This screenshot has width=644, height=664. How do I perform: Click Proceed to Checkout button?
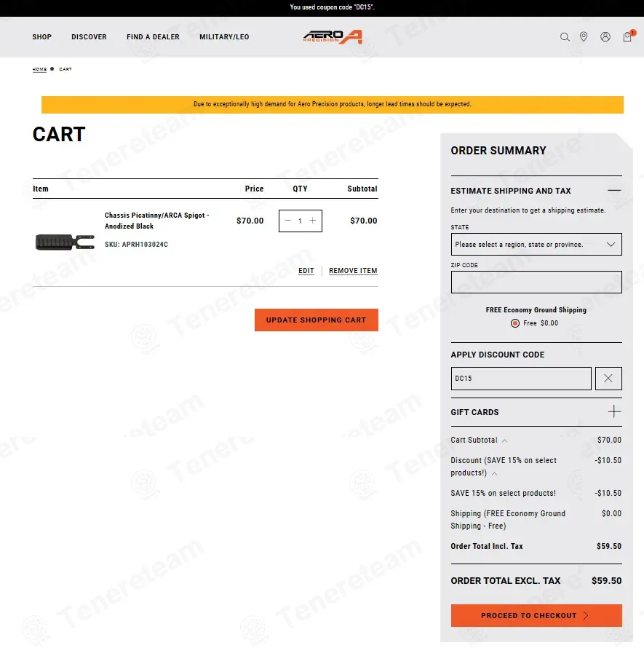click(x=536, y=616)
